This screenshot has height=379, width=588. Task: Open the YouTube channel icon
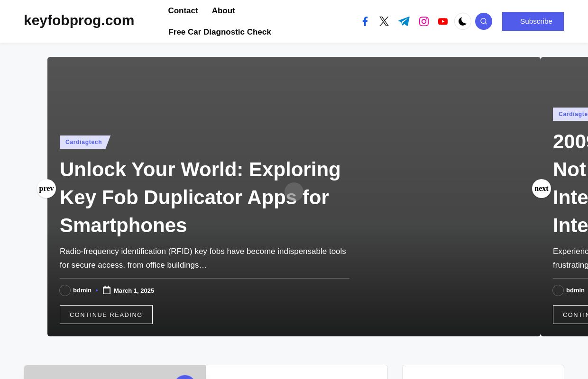[x=443, y=21]
